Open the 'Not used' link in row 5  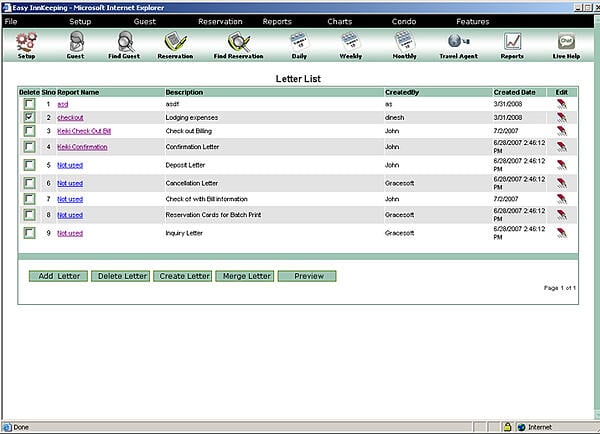click(70, 165)
